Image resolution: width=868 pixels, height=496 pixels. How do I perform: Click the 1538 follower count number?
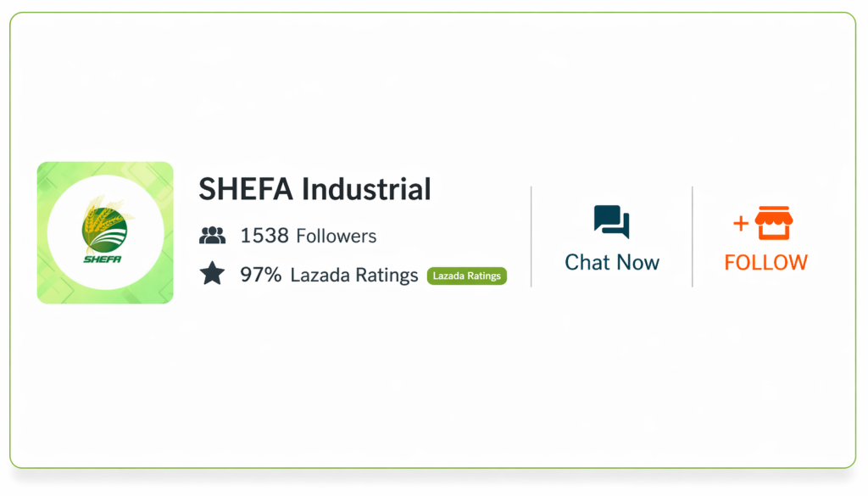click(x=264, y=236)
